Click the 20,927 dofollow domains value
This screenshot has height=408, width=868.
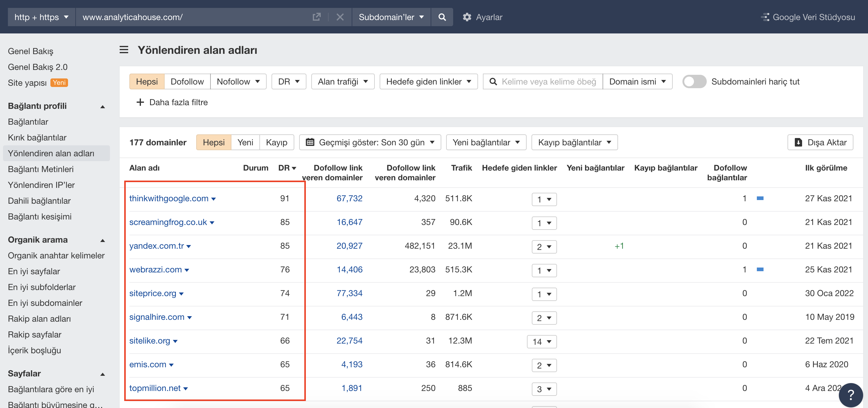[x=350, y=246]
